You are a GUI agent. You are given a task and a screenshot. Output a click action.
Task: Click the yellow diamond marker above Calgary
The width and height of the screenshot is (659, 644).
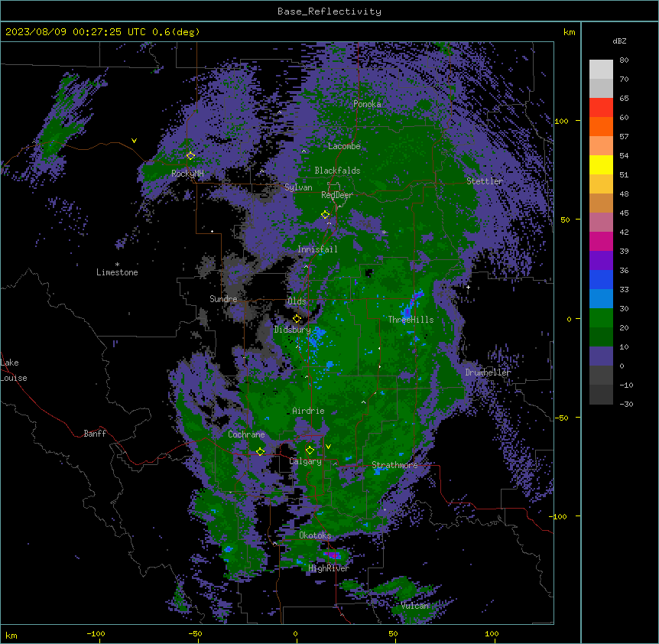310,450
